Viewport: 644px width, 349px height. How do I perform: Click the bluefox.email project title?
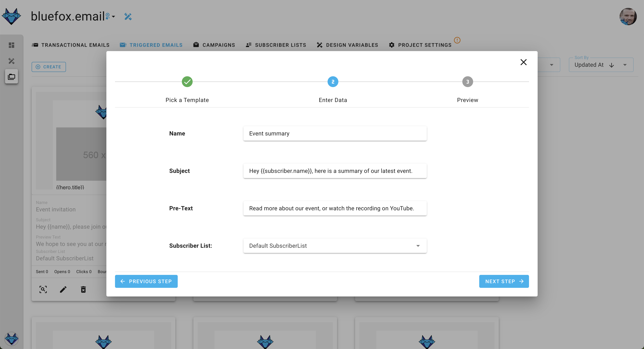point(68,16)
